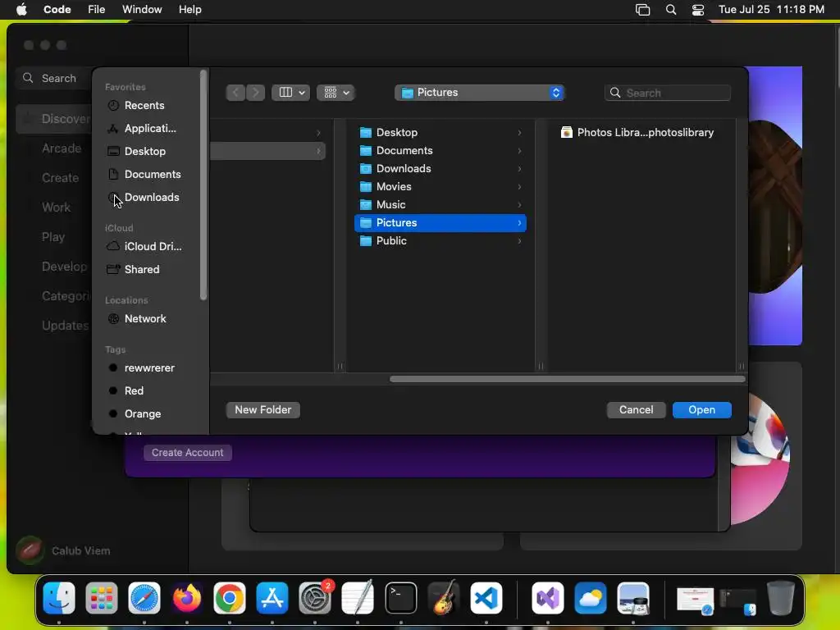
Task: Select the rewwrerer tag
Action: pos(144,368)
